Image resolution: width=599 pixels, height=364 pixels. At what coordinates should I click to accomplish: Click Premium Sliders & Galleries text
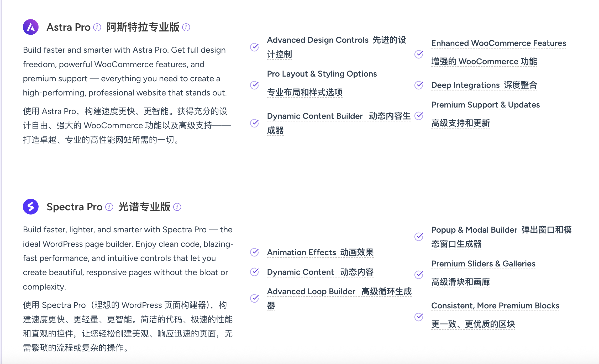pos(483,264)
